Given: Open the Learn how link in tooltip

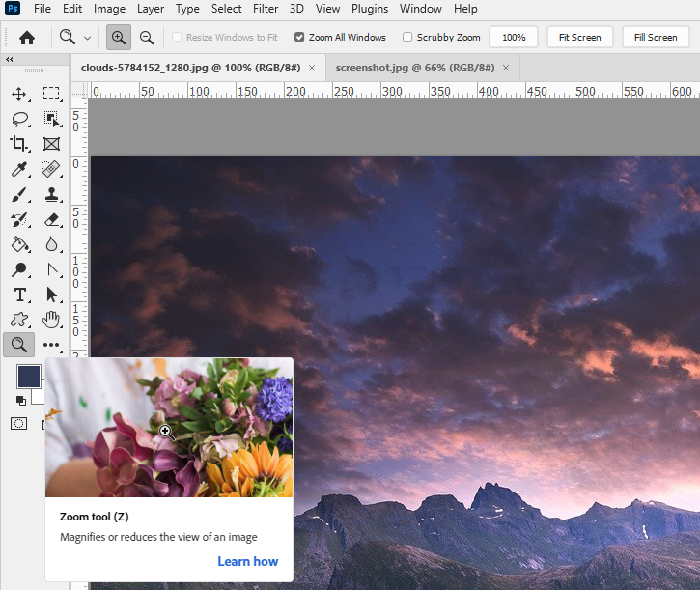Looking at the screenshot, I should [x=248, y=561].
